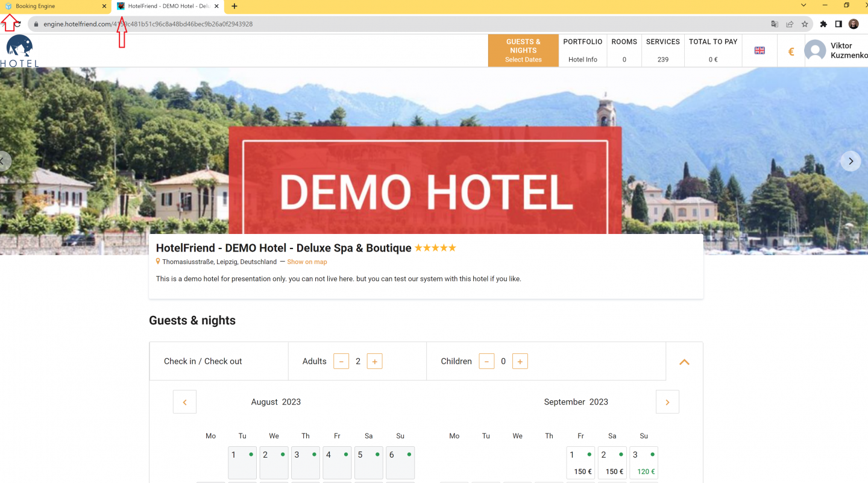Click the share page icon
This screenshot has height=483, width=868.
(x=790, y=24)
